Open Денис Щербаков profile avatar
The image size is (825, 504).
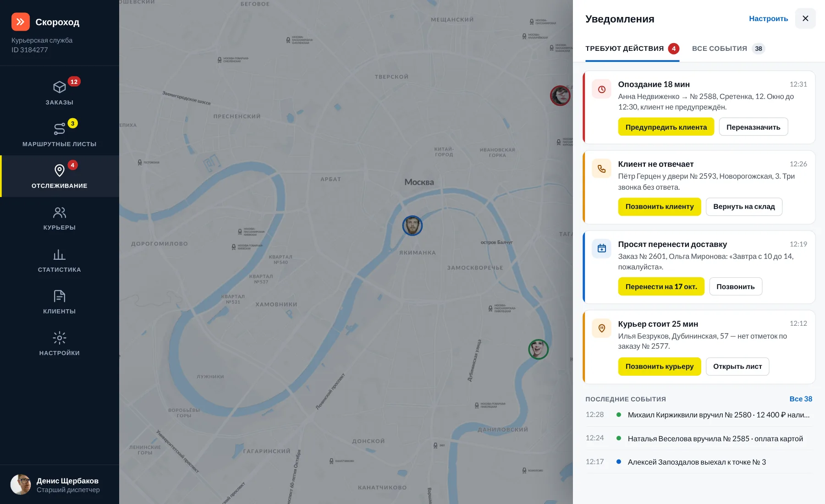(x=21, y=485)
